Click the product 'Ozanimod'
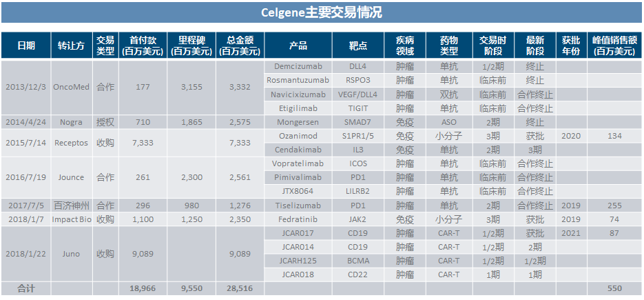644x300 pixels. pos(298,136)
